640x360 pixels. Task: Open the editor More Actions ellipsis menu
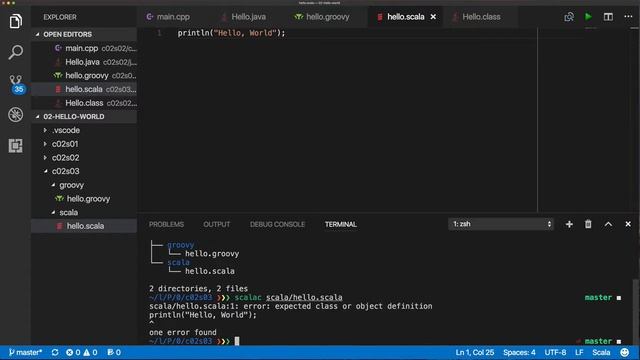point(628,17)
